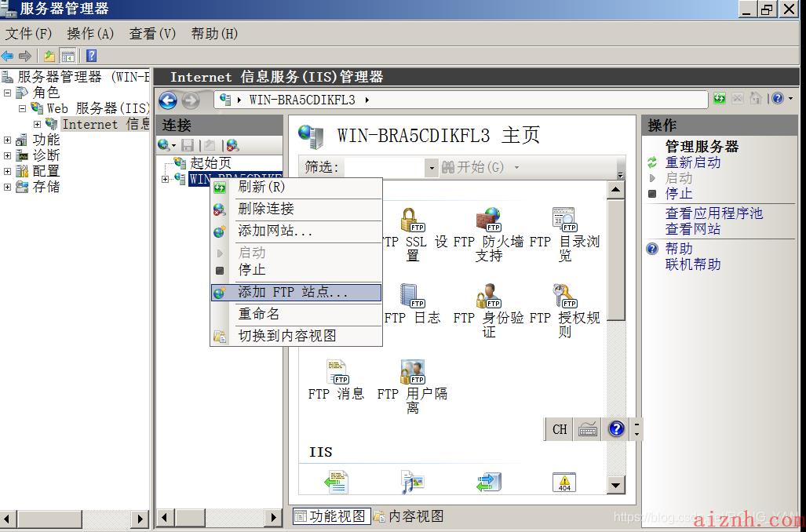Choose 重命名 from the context menu
The height and width of the screenshot is (532, 806).
297,314
